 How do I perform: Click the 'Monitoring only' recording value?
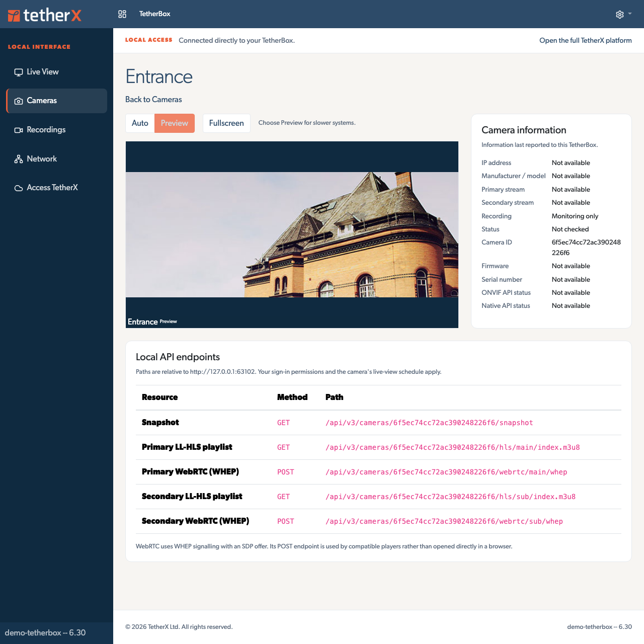click(x=575, y=216)
